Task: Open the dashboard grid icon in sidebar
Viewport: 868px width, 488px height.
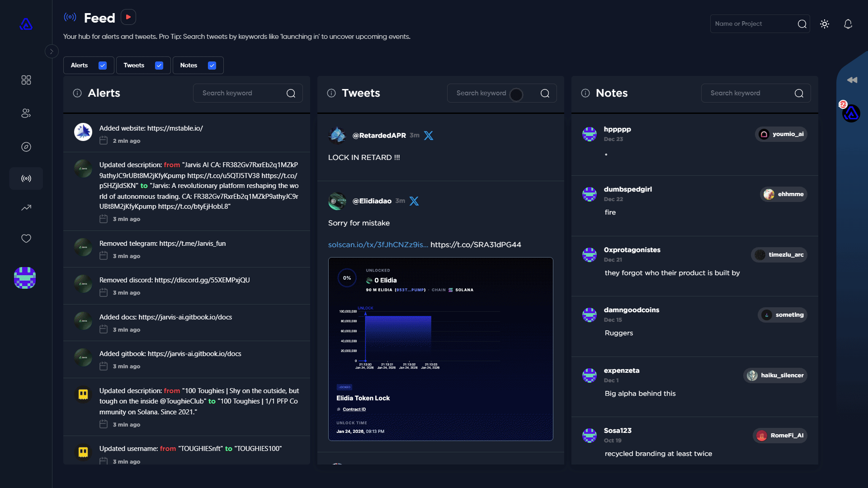Action: tap(26, 80)
